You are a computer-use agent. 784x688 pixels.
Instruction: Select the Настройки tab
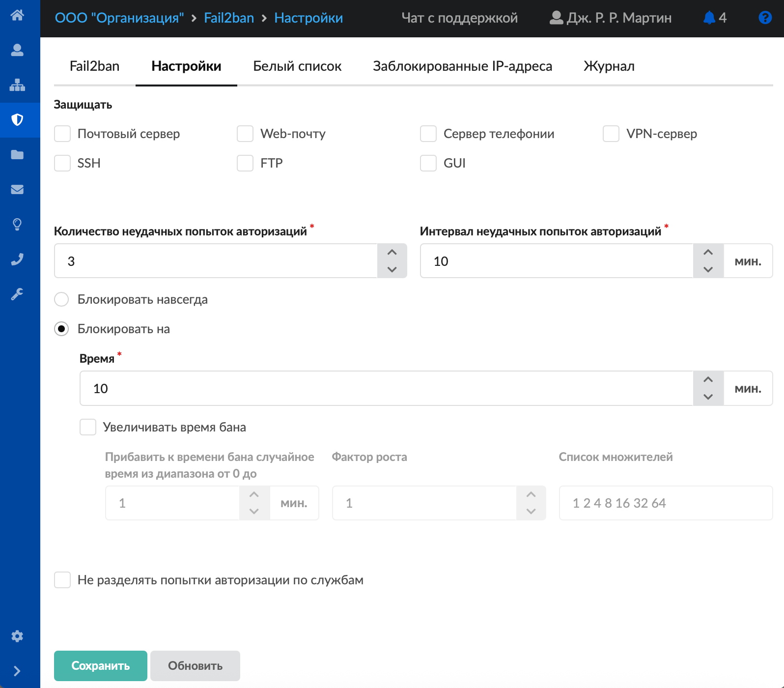click(186, 66)
